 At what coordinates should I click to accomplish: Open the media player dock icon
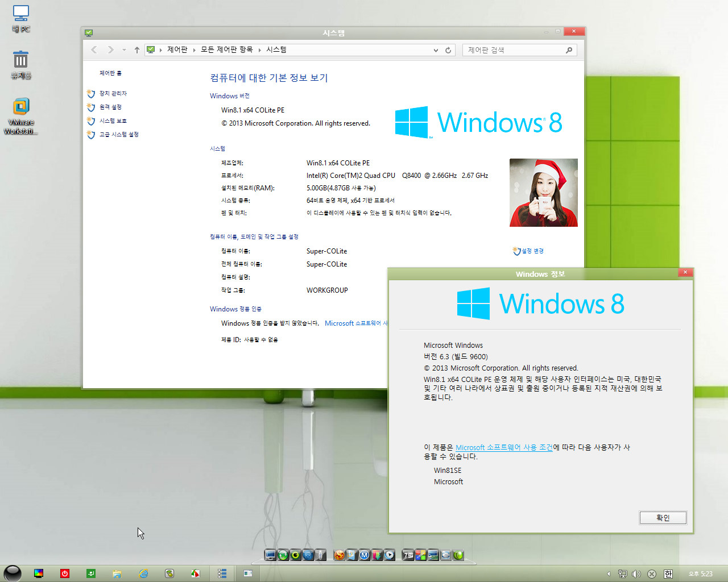pyautogui.click(x=390, y=555)
